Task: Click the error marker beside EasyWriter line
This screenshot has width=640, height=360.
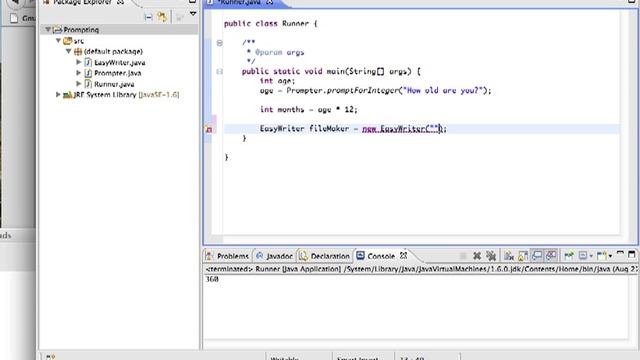Action: tap(209, 129)
